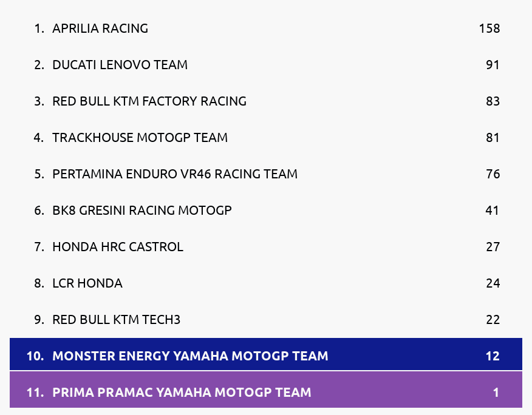Select the DUCATI LENOVO TEAM entry

120,65
